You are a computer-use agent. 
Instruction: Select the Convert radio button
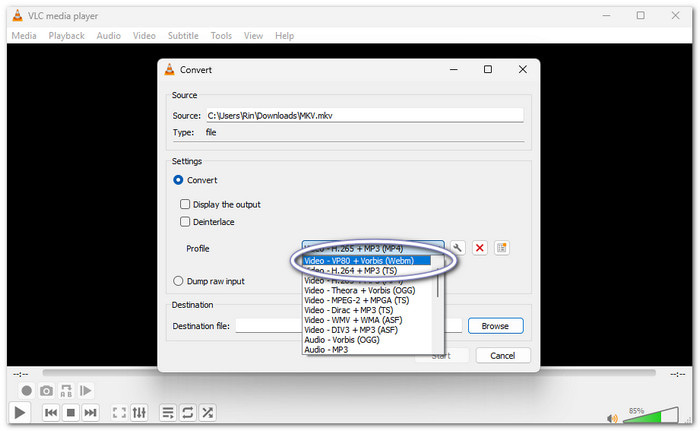[x=178, y=180]
